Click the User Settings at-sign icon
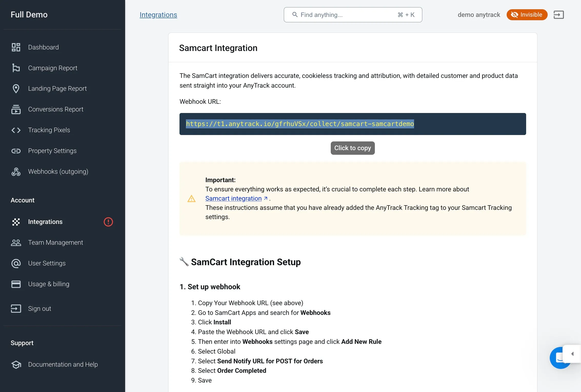 [16, 263]
